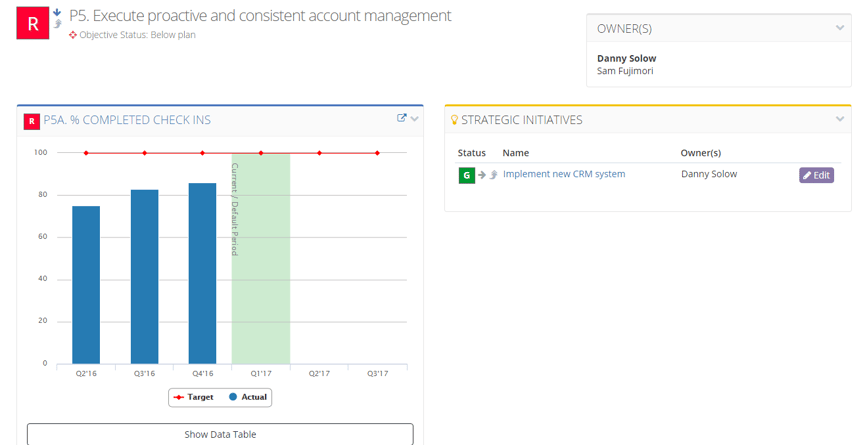Screen dimensions: 867x445
Task: Collapse the Strategic Initiatives panel chevron
Action: (840, 119)
